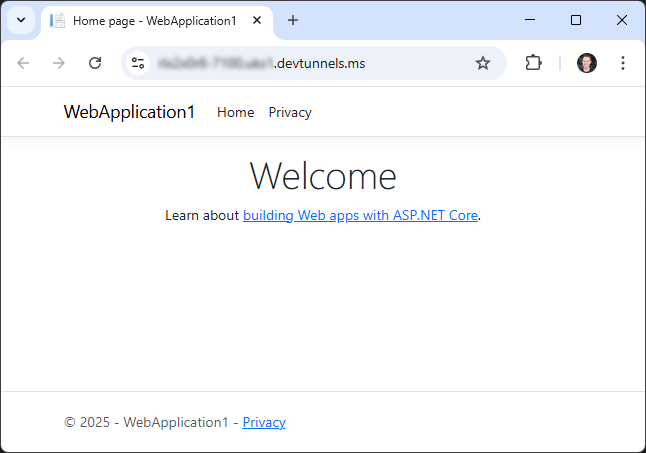Open the Chrome three-dot menu
The image size is (646, 453).
[623, 63]
